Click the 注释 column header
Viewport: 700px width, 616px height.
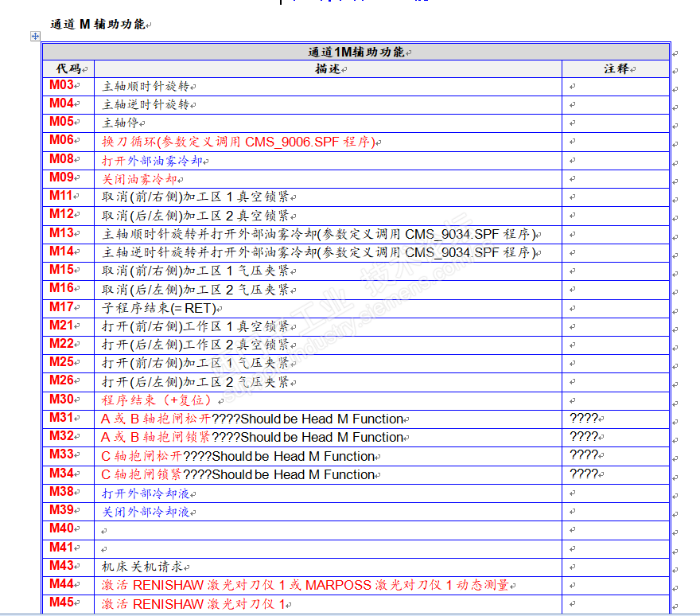616,68
